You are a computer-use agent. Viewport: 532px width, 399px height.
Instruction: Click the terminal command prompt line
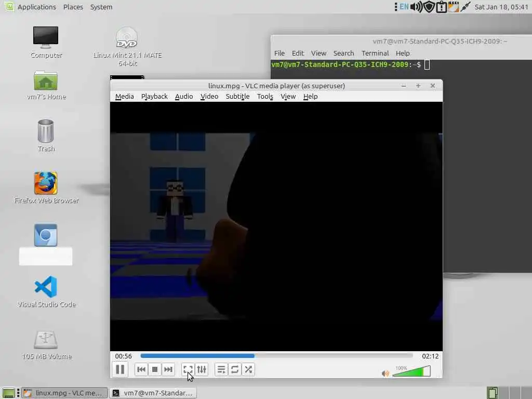(x=351, y=64)
